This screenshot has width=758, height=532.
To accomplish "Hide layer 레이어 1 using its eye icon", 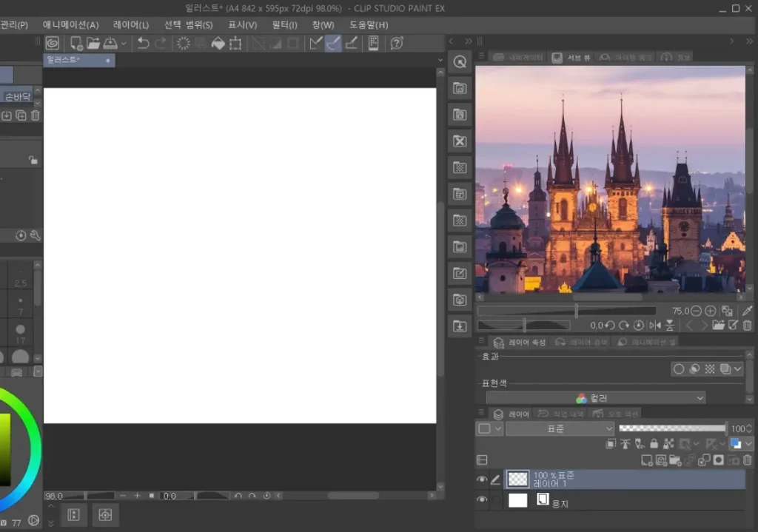I will (482, 479).
